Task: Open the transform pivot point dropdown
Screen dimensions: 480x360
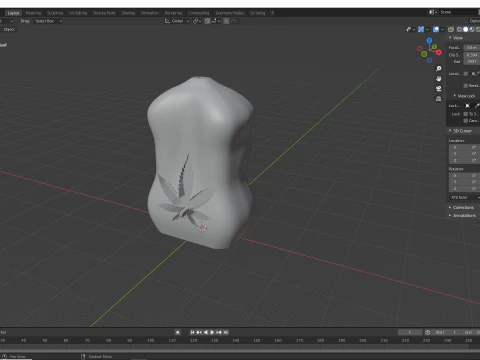Action: 196,21
